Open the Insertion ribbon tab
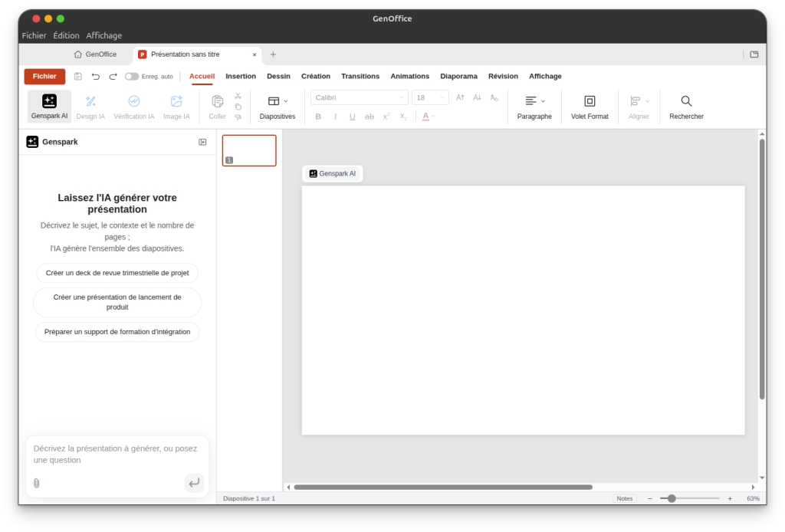Viewport: 785px width, 532px height. point(241,76)
